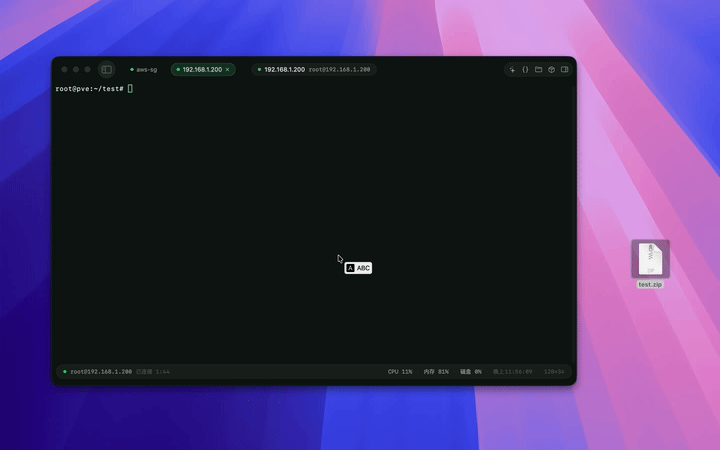
Task: Select the active 192.168.1.200 tab
Action: 203,70
